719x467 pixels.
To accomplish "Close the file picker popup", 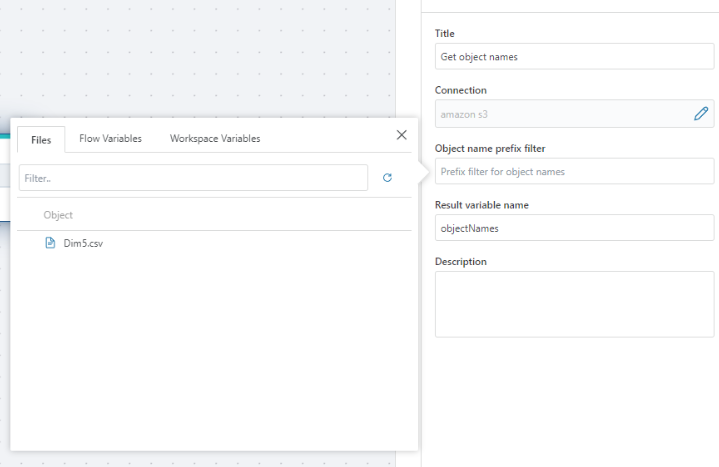I will pyautogui.click(x=402, y=135).
